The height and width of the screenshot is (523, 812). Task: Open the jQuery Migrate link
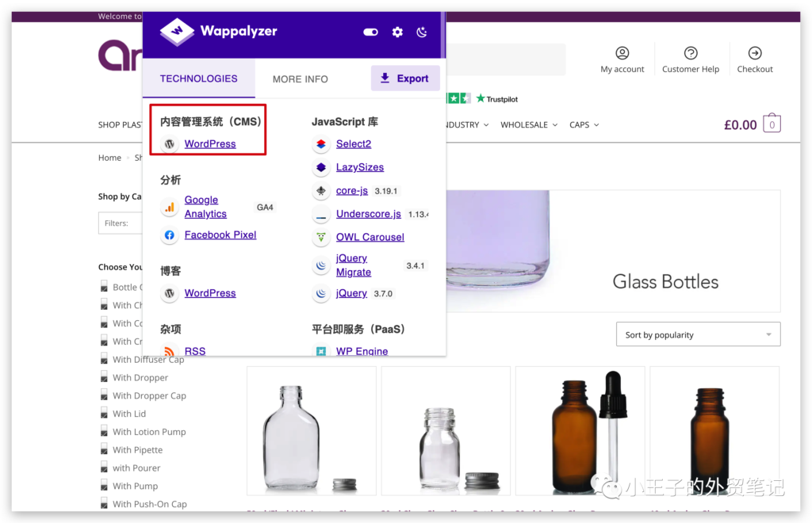(x=354, y=265)
